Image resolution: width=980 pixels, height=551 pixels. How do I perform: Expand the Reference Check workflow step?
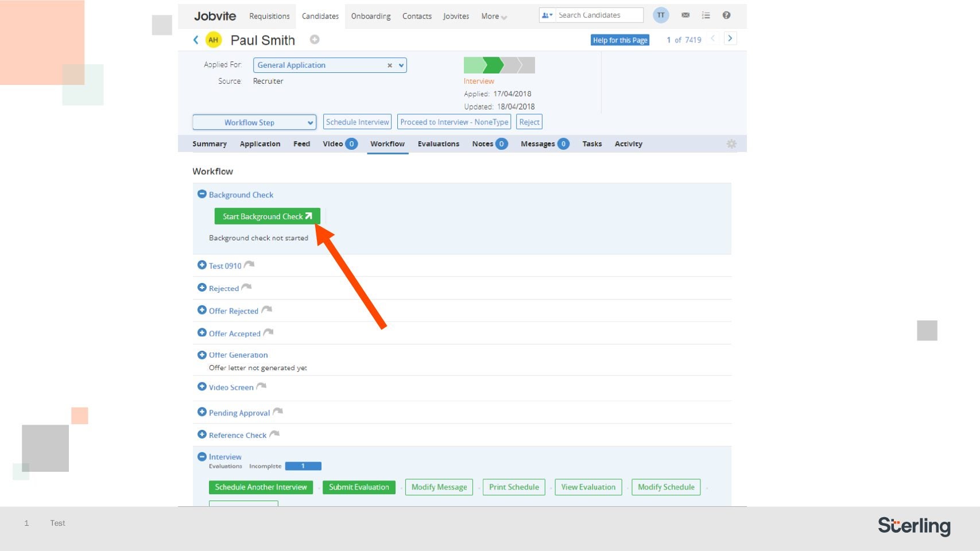[x=202, y=434]
